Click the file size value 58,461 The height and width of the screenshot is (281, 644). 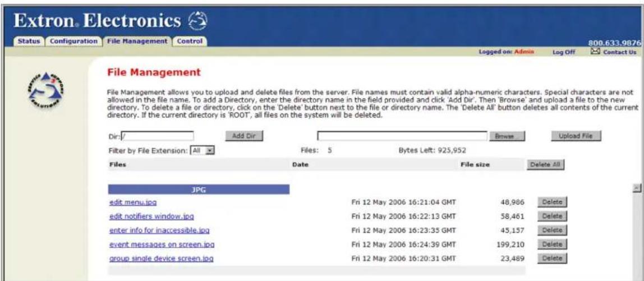pos(513,216)
